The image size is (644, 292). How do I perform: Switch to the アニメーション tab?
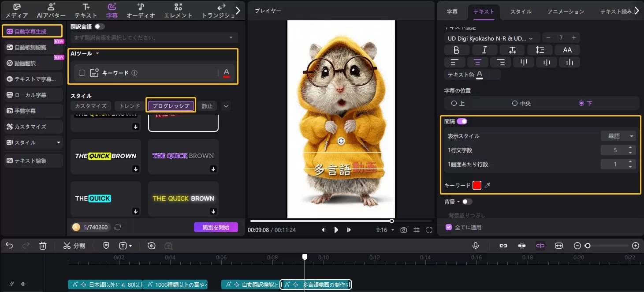pos(566,11)
